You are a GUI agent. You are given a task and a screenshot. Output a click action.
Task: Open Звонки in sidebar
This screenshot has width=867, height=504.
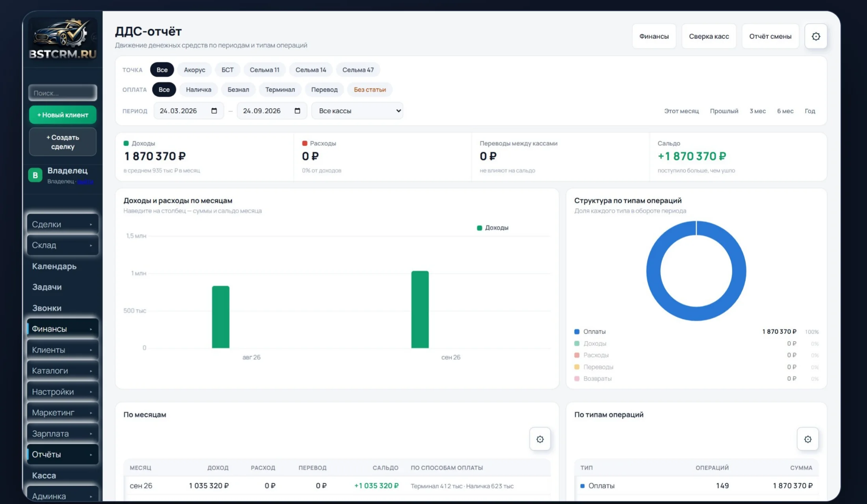[x=47, y=308]
